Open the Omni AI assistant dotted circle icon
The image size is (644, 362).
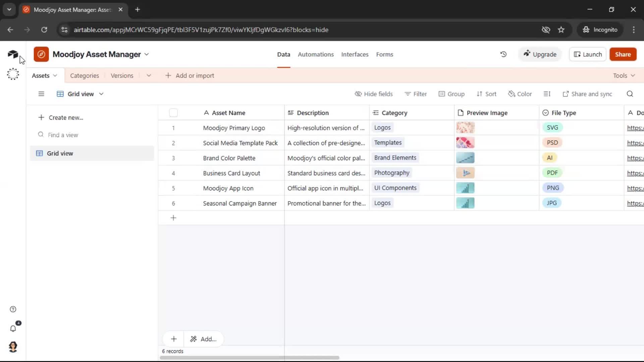[13, 74]
